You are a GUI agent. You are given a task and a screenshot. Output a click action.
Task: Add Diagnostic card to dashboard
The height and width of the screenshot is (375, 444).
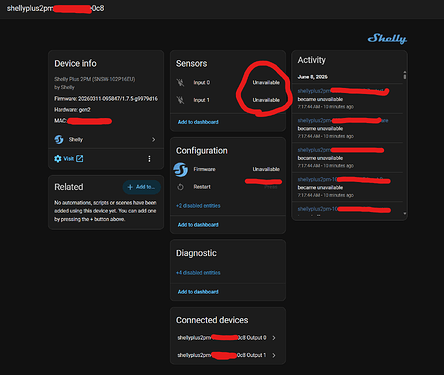coord(198,292)
